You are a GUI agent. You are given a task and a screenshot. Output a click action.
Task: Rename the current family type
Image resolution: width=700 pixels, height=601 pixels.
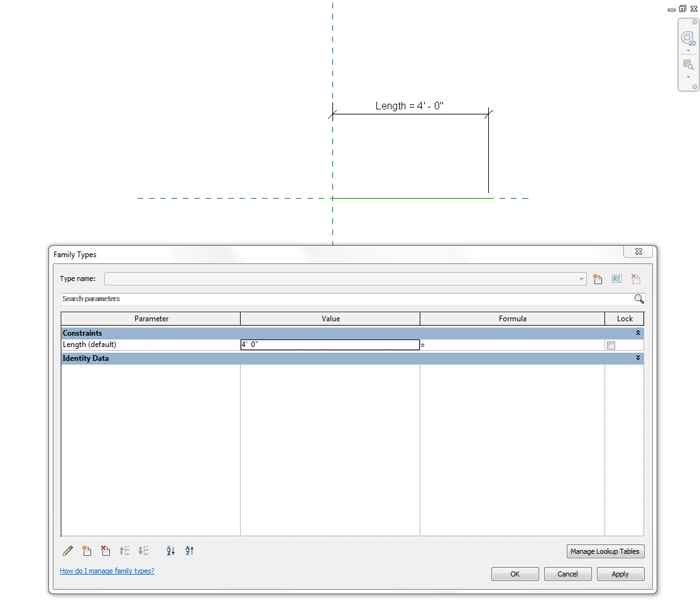pos(616,278)
